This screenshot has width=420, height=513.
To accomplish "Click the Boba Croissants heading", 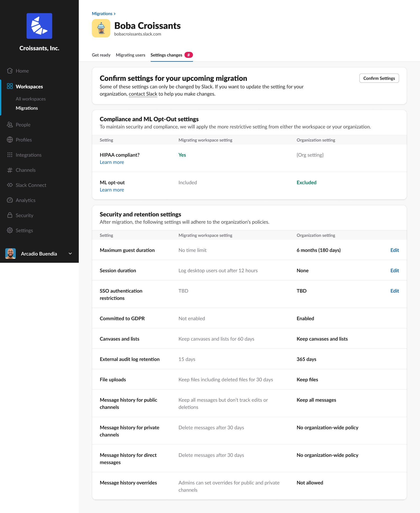I will 147,26.
